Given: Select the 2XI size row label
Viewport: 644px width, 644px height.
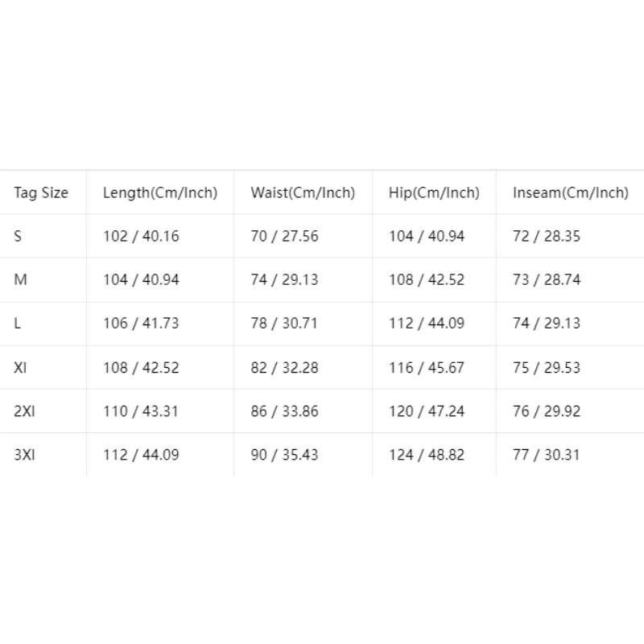Looking at the screenshot, I should pos(25,411).
